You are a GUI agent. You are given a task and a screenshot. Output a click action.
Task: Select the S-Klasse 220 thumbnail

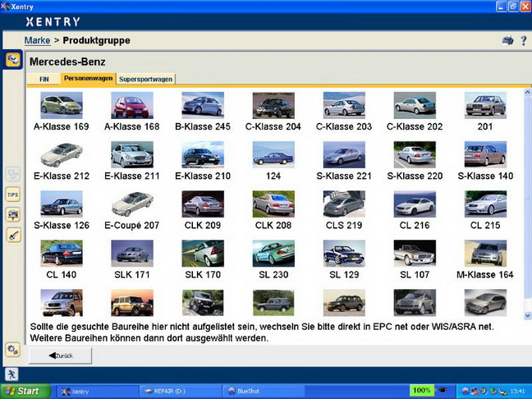pyautogui.click(x=415, y=154)
